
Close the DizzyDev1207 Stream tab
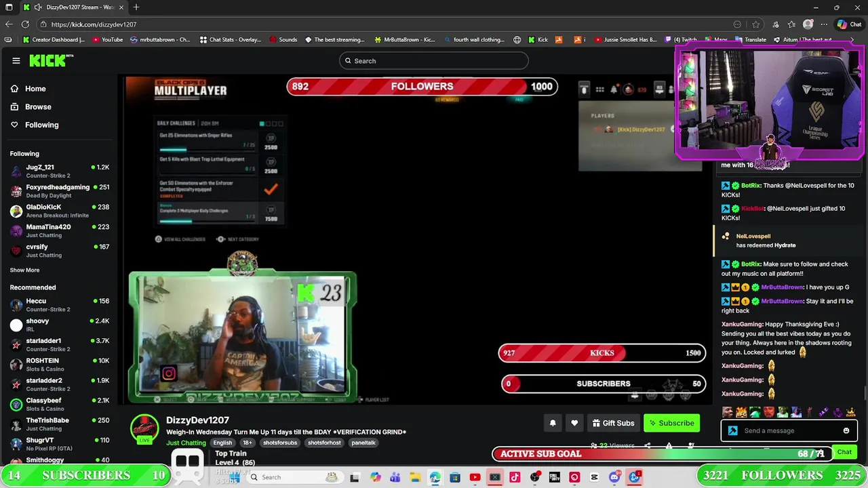pyautogui.click(x=121, y=7)
